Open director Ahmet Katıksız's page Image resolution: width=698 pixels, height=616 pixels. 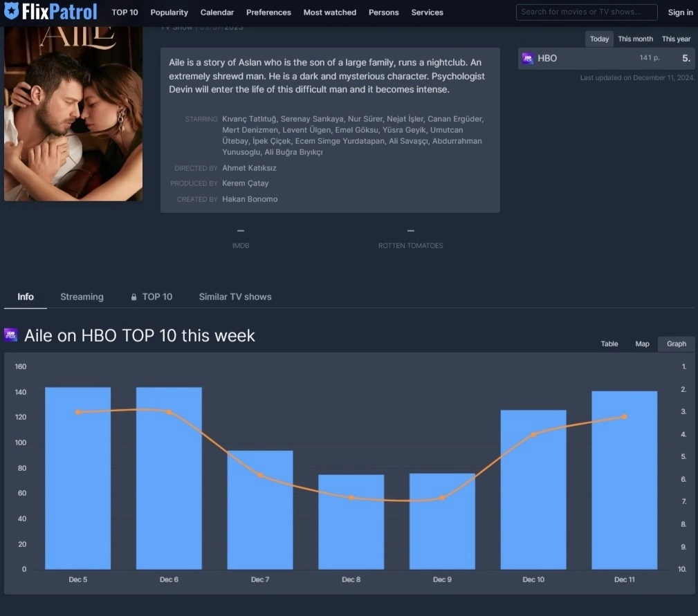[x=249, y=168]
